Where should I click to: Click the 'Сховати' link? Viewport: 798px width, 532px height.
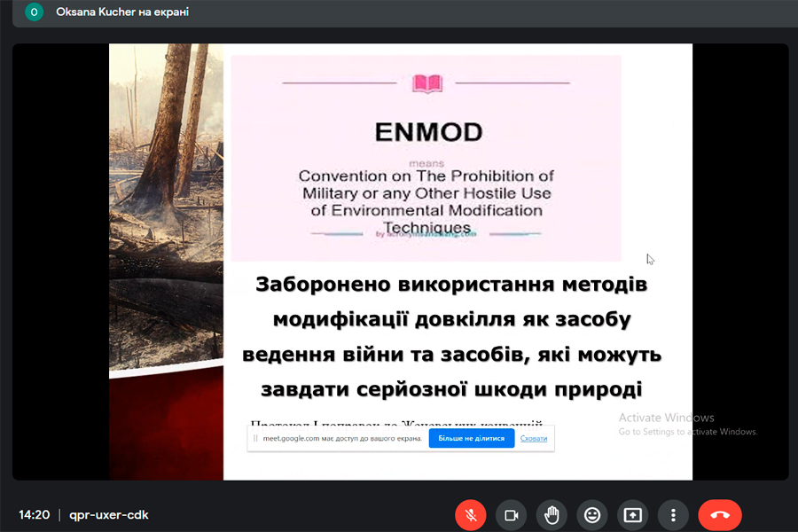(534, 438)
